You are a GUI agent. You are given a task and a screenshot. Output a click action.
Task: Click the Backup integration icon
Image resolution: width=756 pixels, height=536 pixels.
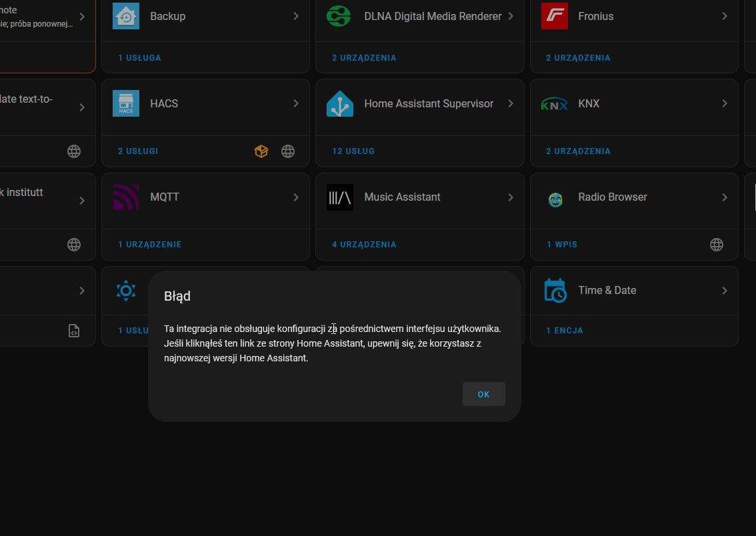[126, 16]
